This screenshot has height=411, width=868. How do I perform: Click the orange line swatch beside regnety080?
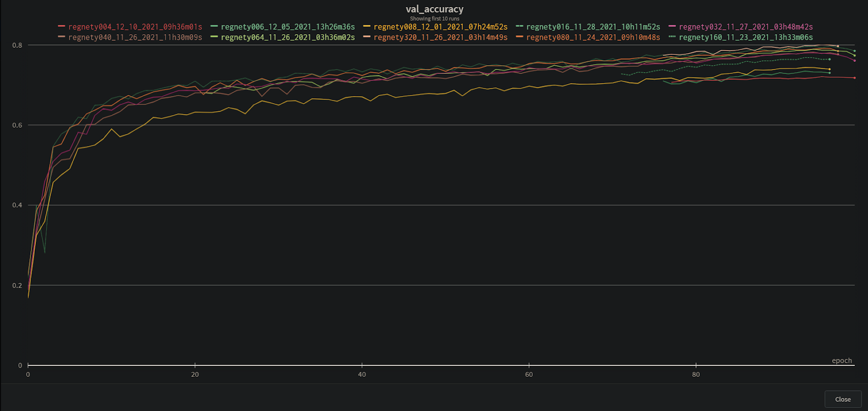point(519,37)
